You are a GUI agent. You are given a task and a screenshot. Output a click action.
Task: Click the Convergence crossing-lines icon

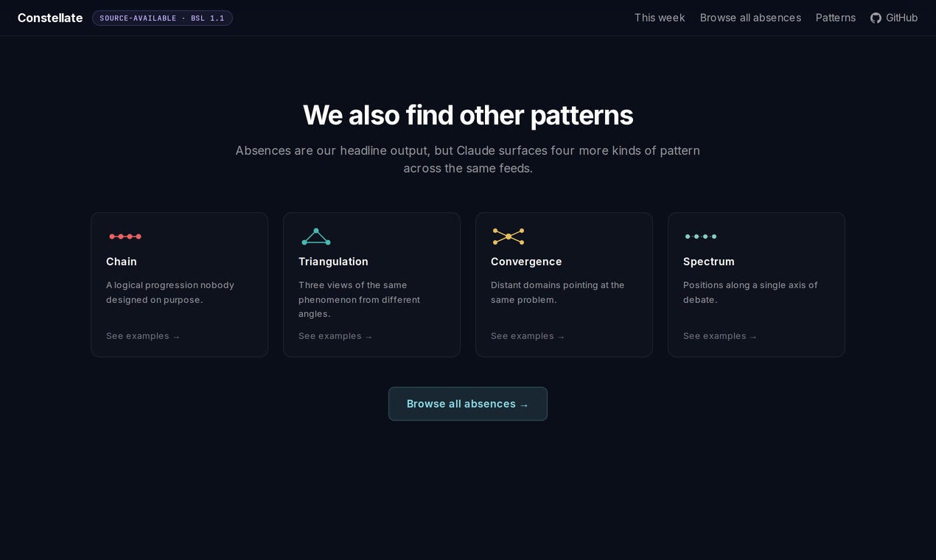coord(509,237)
